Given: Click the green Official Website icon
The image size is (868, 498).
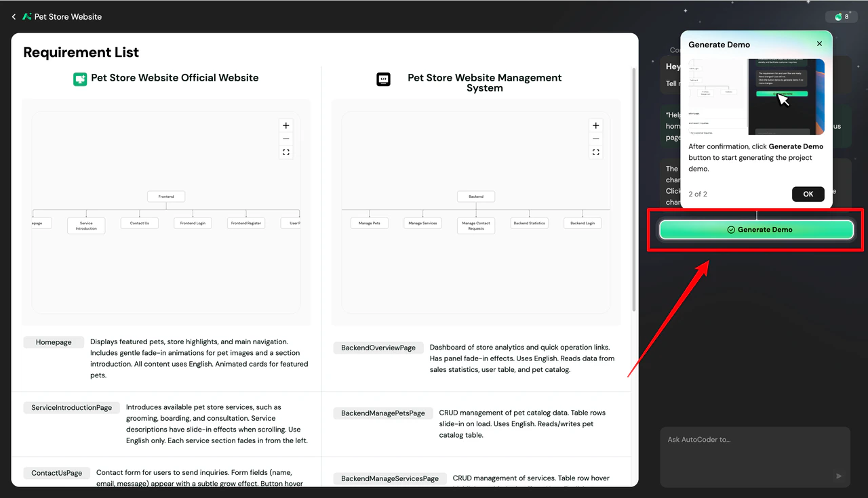Looking at the screenshot, I should [80, 79].
